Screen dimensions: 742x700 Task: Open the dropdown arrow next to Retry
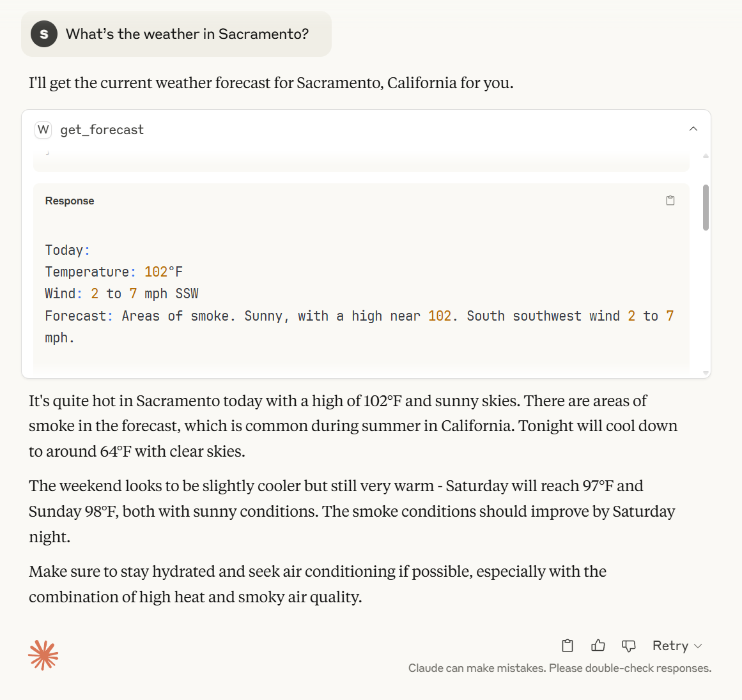[x=698, y=646]
